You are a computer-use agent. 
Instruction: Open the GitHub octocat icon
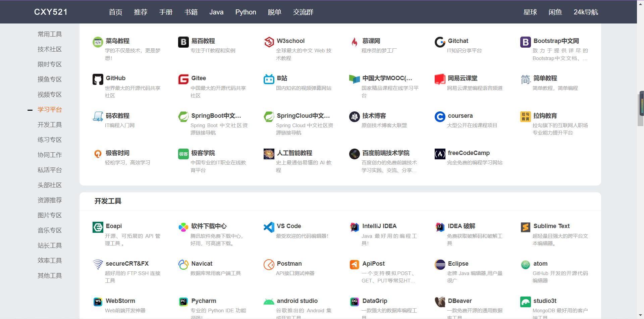coord(98,79)
